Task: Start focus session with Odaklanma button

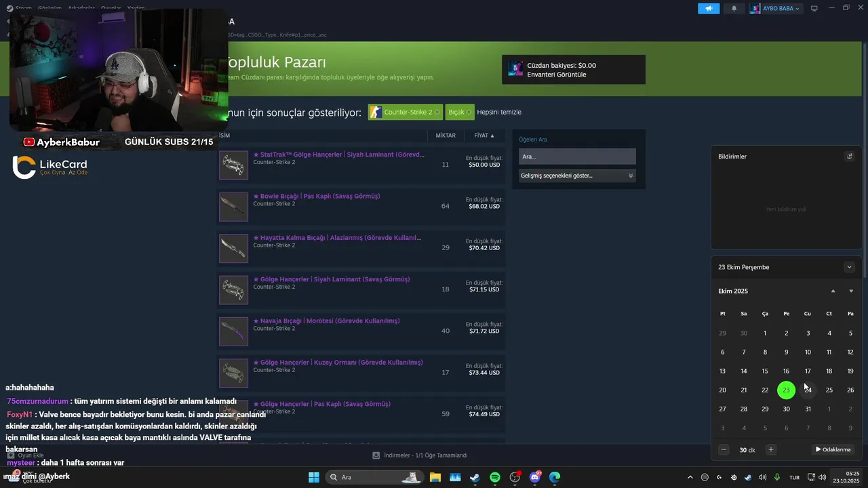Action: coord(833,449)
